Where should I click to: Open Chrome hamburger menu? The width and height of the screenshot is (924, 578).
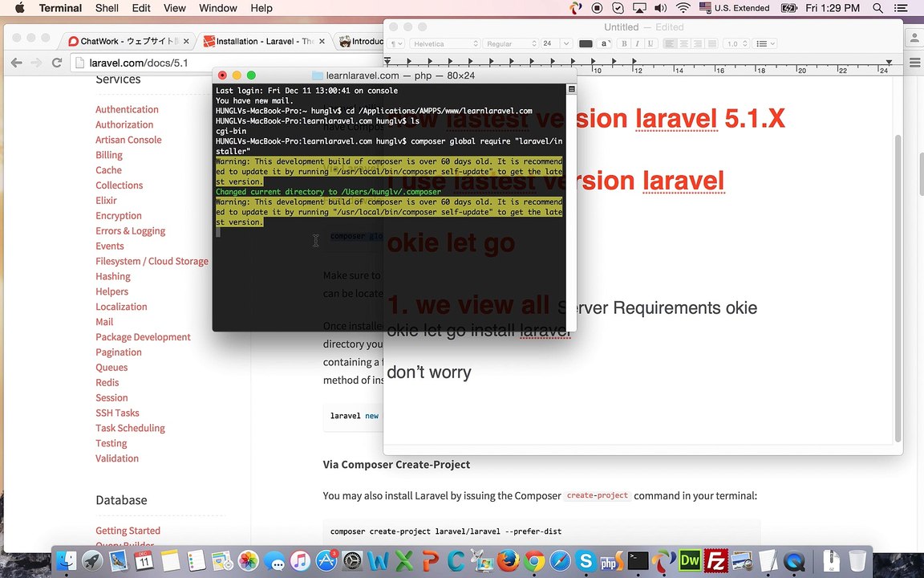pos(914,63)
